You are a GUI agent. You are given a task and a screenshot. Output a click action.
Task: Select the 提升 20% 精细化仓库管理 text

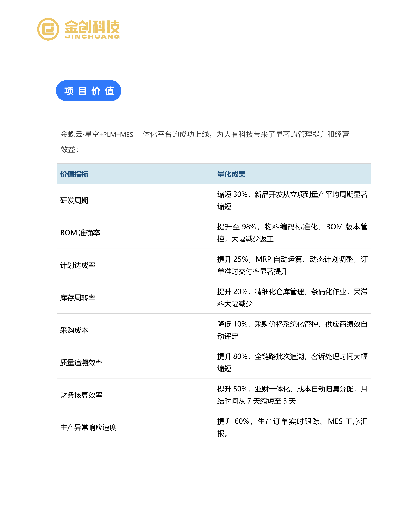pyautogui.click(x=292, y=297)
